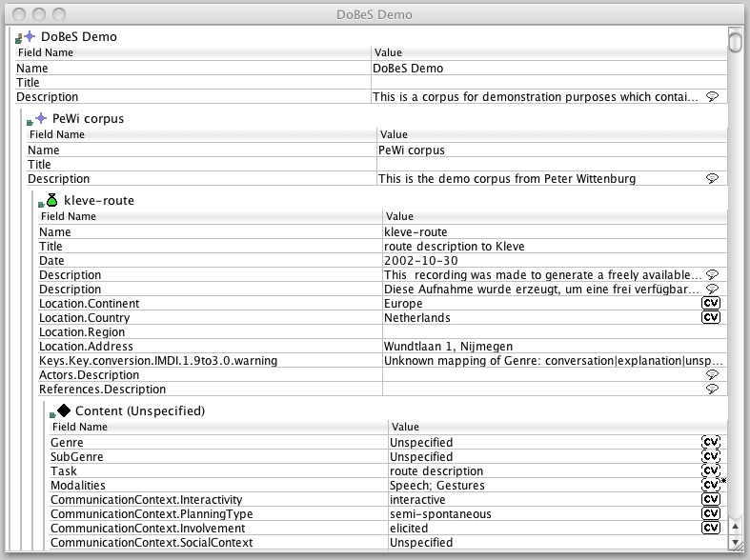750x560 pixels.
Task: Open speech bubble for Actors.Description row
Action: tap(712, 374)
